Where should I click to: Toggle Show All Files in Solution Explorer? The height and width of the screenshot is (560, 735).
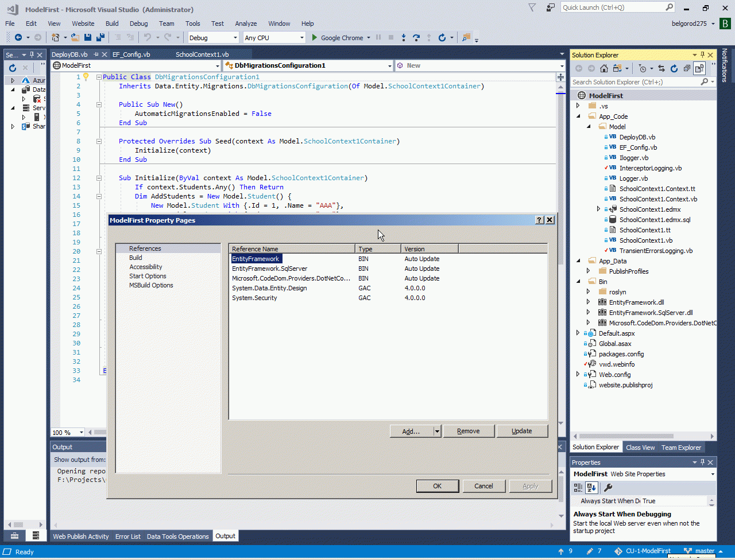699,68
